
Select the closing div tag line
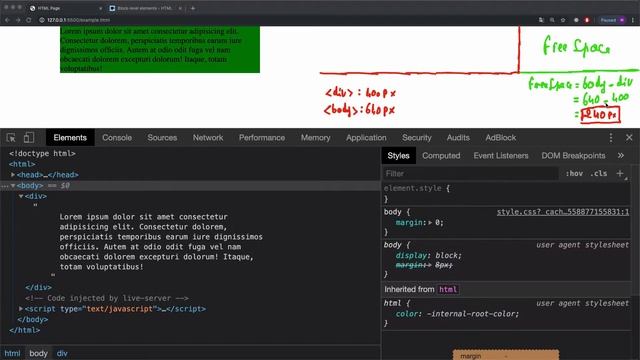pyautogui.click(x=38, y=288)
